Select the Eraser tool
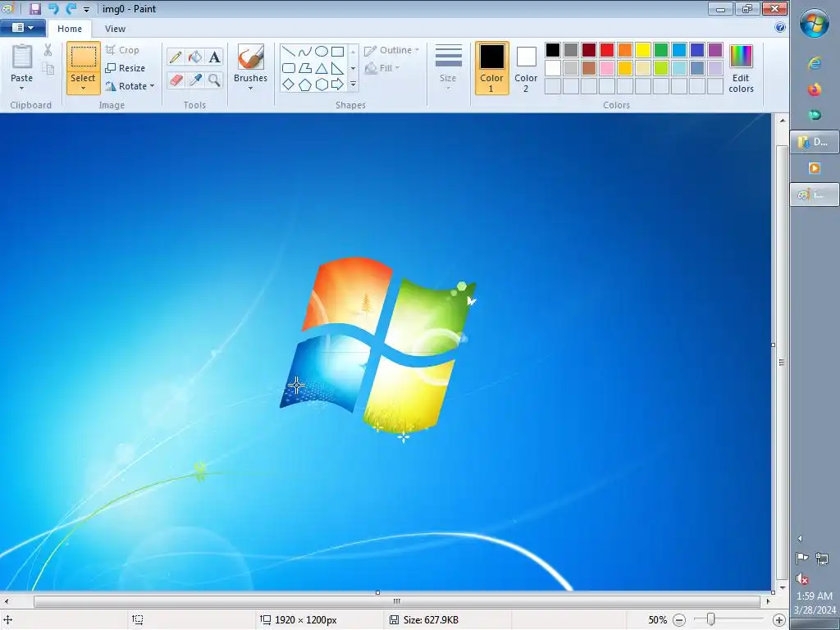This screenshot has width=840, height=630. (176, 80)
